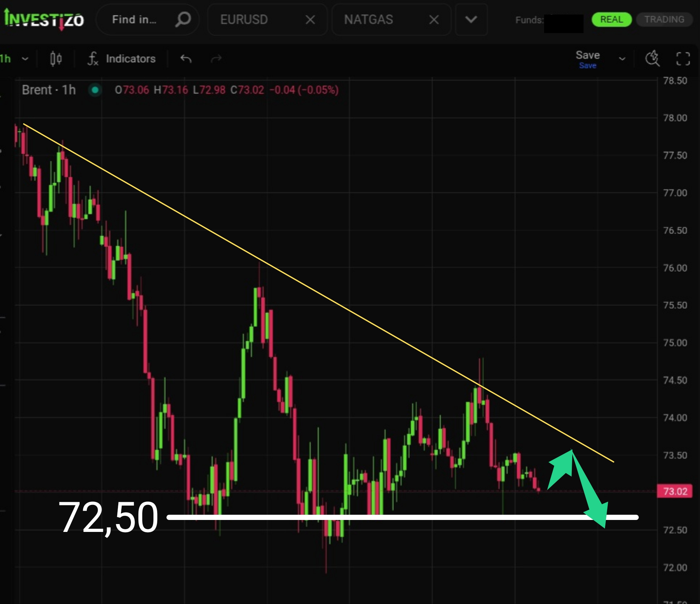Close the EURUSD tab
700x604 pixels.
[x=310, y=20]
